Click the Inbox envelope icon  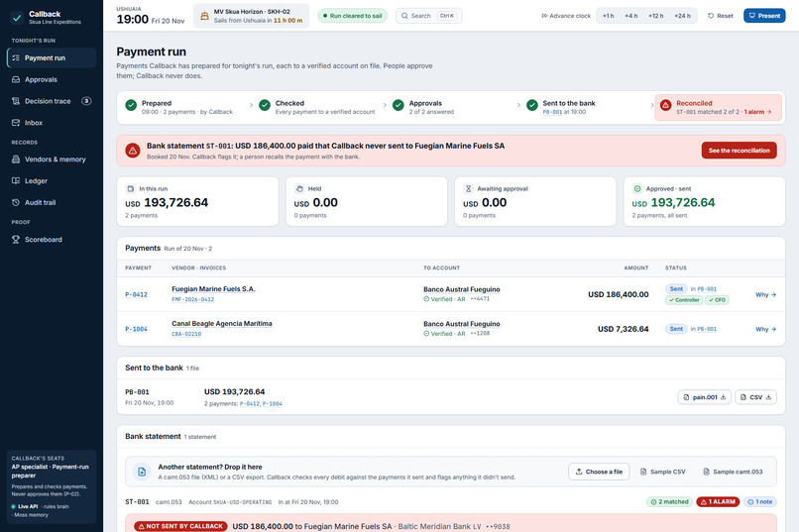16,123
